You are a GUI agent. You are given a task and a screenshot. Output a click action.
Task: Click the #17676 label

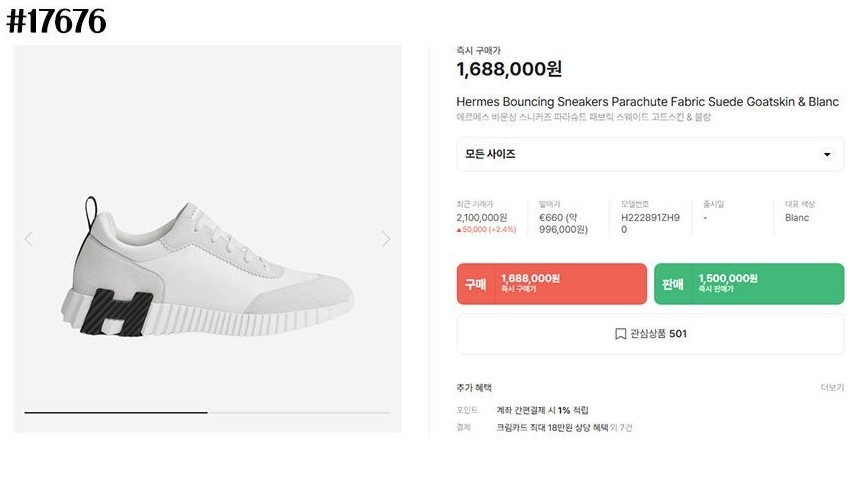56,22
